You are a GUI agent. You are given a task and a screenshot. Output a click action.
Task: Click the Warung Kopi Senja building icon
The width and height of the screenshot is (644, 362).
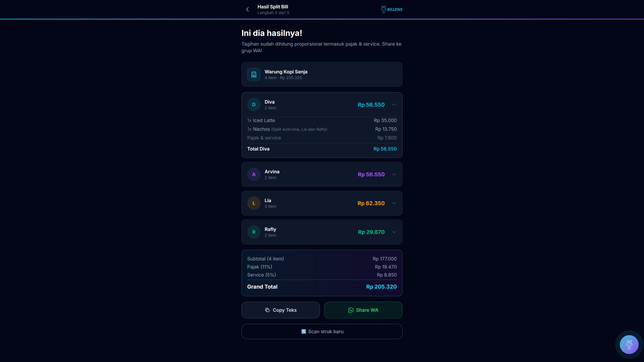[254, 74]
